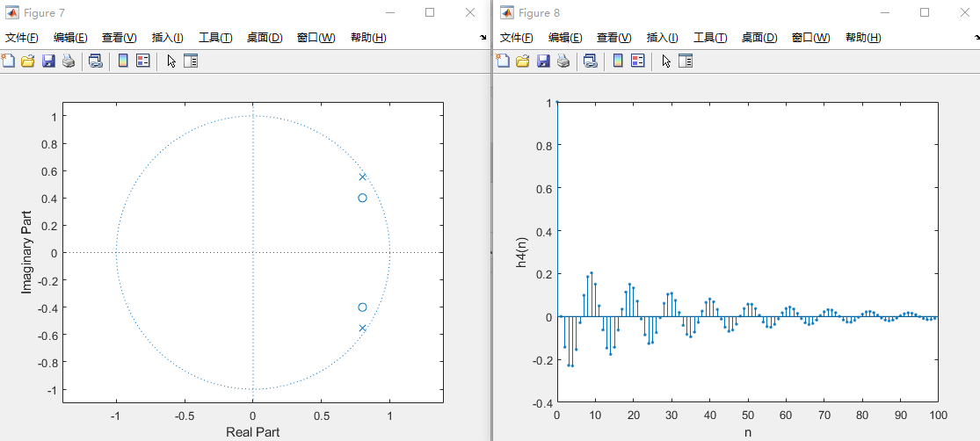This screenshot has width=980, height=441.
Task: Click MATLAB logo icon in Figure 8 title bar
Action: coord(507,12)
